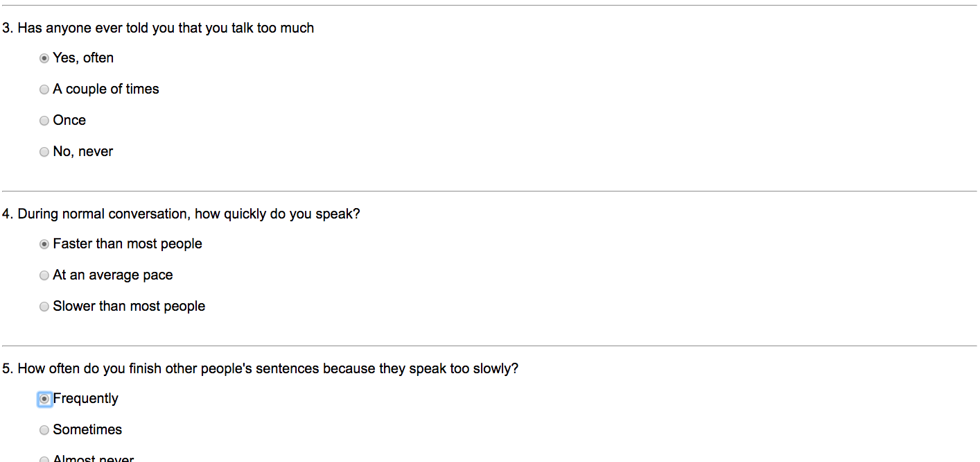
Task: Click the focused 'Frequently' radio button
Action: [x=44, y=399]
